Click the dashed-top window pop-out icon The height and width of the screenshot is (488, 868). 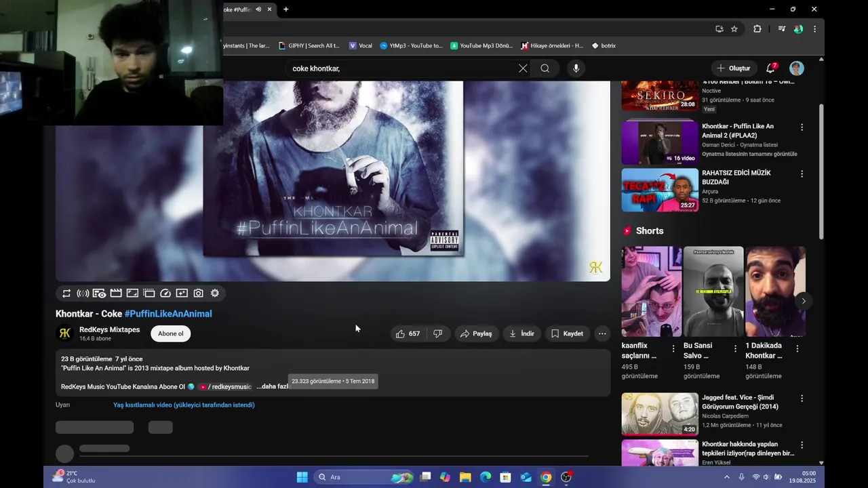tap(149, 293)
